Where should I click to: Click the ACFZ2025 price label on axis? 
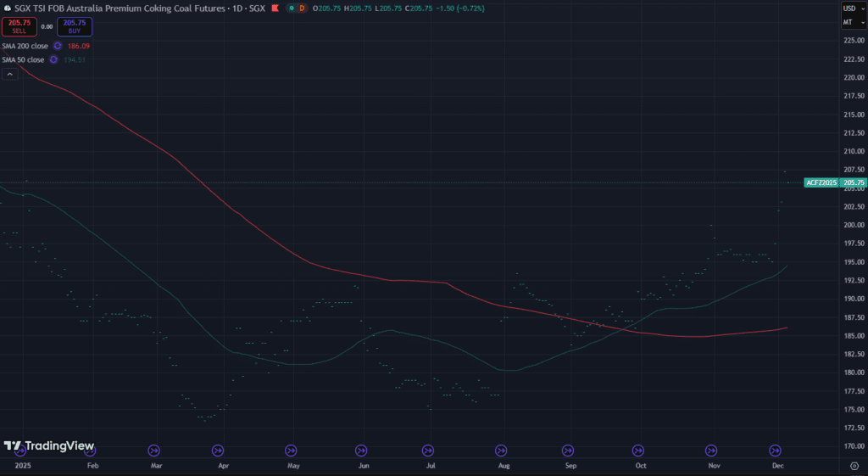coord(821,182)
